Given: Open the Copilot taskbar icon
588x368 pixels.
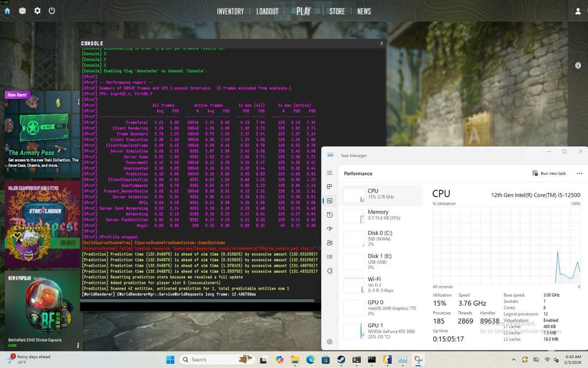Looking at the screenshot, I should (279, 360).
